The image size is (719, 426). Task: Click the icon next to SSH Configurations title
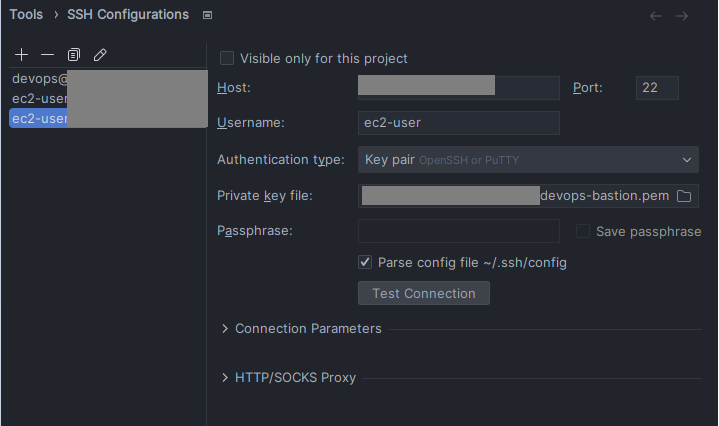point(207,15)
